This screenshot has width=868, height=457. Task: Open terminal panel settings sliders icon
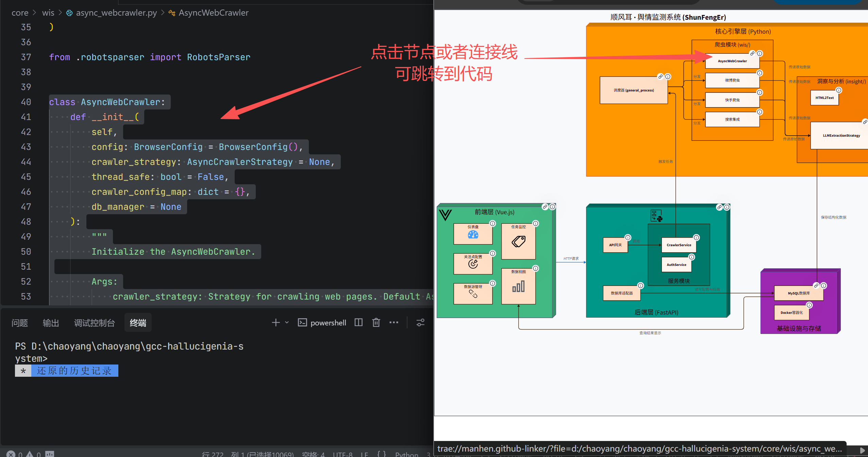click(x=420, y=322)
